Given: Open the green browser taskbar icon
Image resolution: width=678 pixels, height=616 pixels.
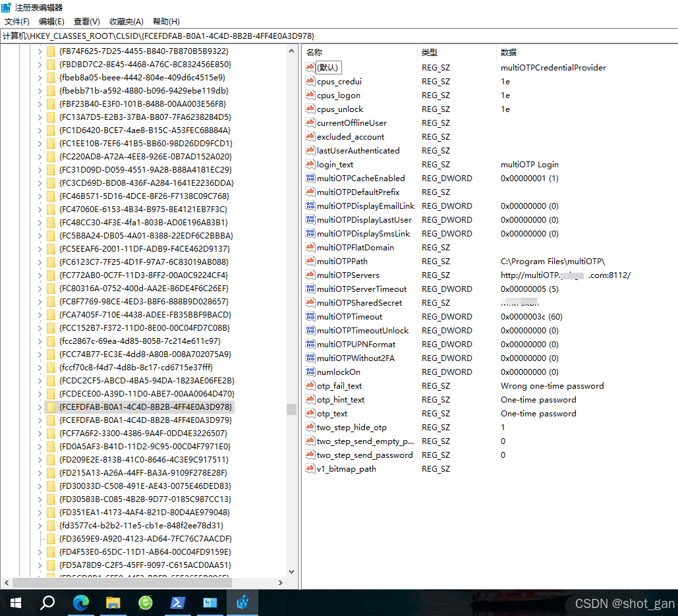Looking at the screenshot, I should point(146,603).
